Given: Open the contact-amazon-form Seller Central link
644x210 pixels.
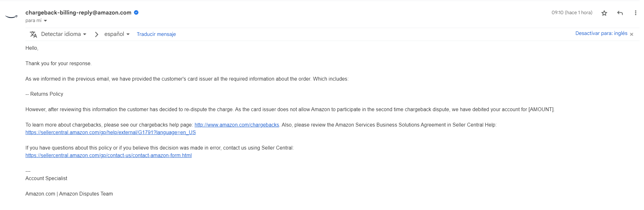Looking at the screenshot, I should coord(108,156).
